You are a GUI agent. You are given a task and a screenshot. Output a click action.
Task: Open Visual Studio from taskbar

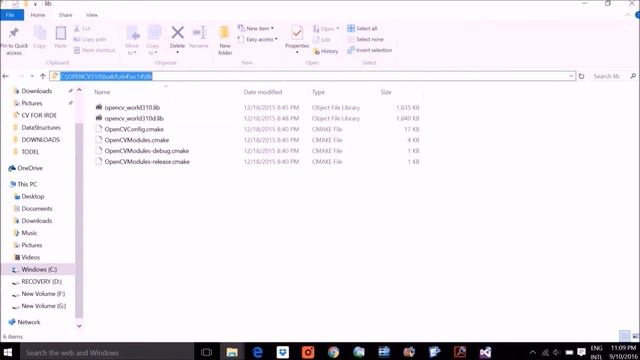pos(485,352)
